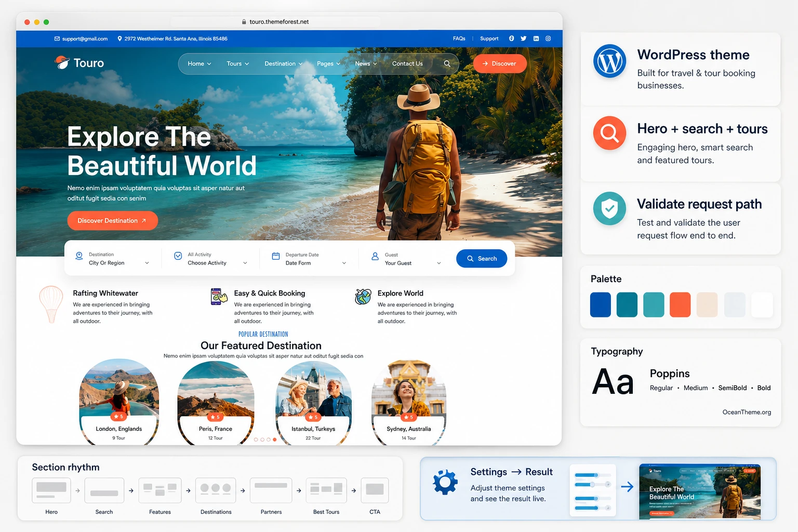Click the hot air balloon Rafting icon
This screenshot has width=798, height=532.
click(x=51, y=304)
